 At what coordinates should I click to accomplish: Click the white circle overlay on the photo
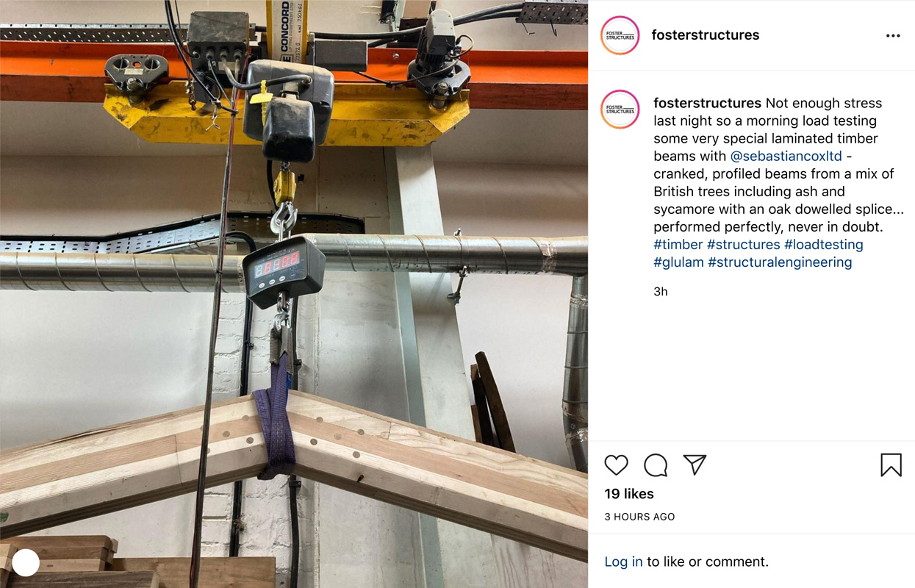click(x=26, y=562)
